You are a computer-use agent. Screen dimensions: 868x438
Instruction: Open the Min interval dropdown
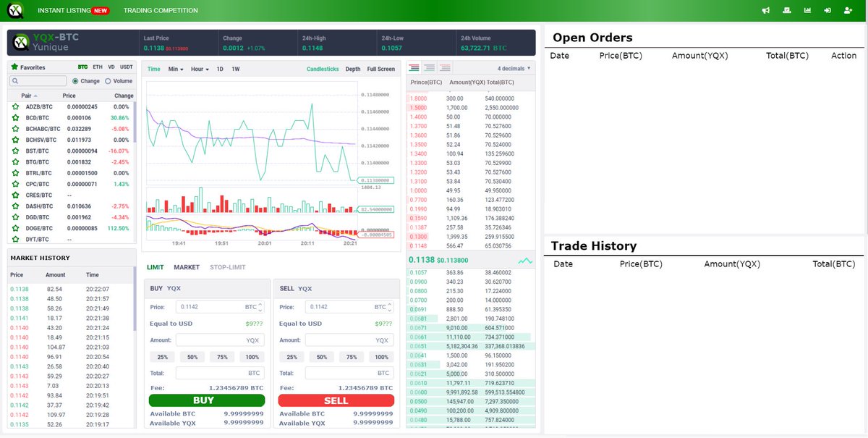point(175,69)
